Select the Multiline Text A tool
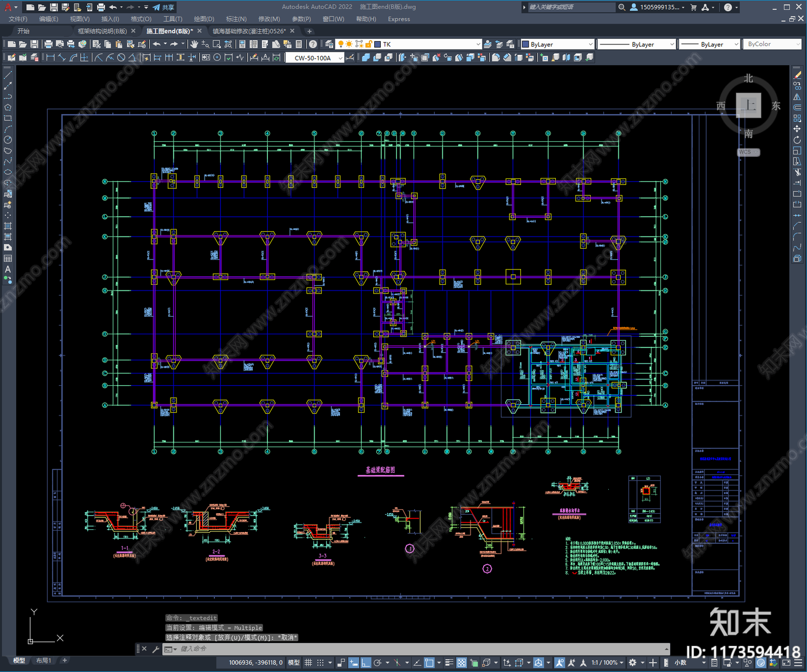This screenshot has height=672, width=807. click(8, 269)
